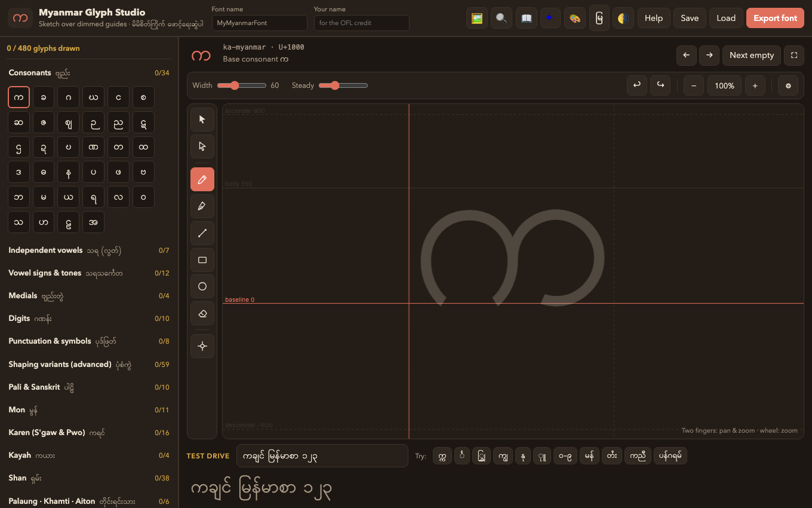Expand the Medials glyph section
Viewport: 812px width, 508px height.
[89, 296]
